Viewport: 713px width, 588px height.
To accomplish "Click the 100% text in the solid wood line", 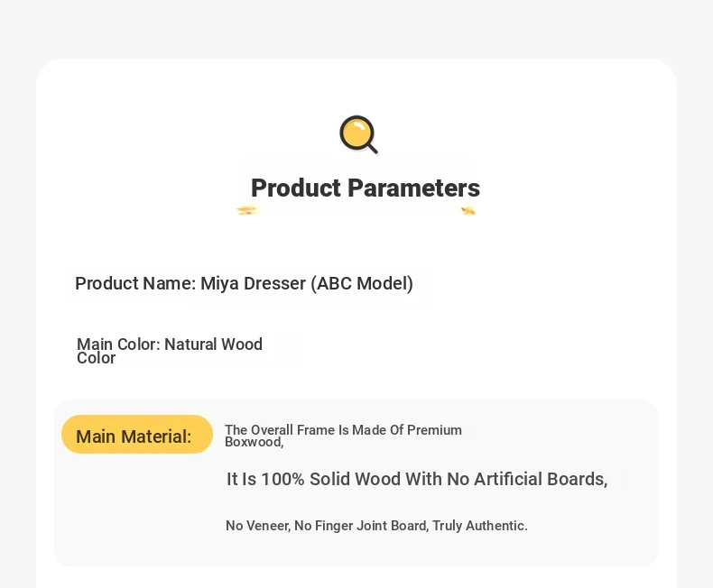I will (x=282, y=479).
